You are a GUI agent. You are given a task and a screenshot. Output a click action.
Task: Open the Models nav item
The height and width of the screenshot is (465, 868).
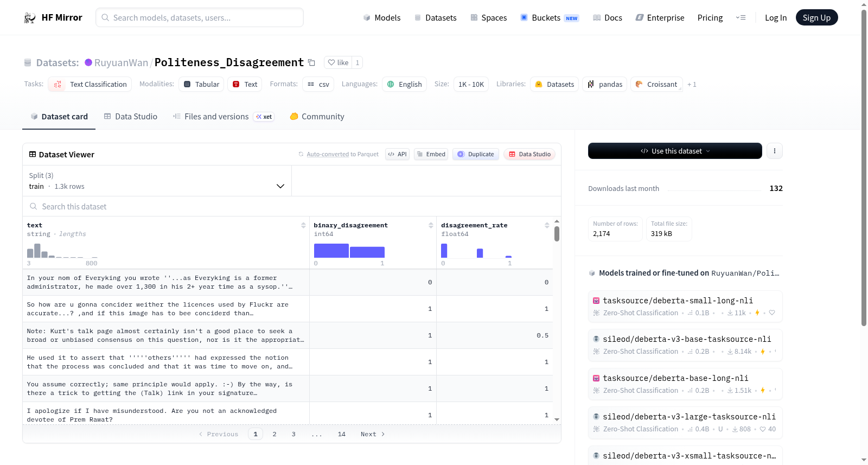[382, 18]
